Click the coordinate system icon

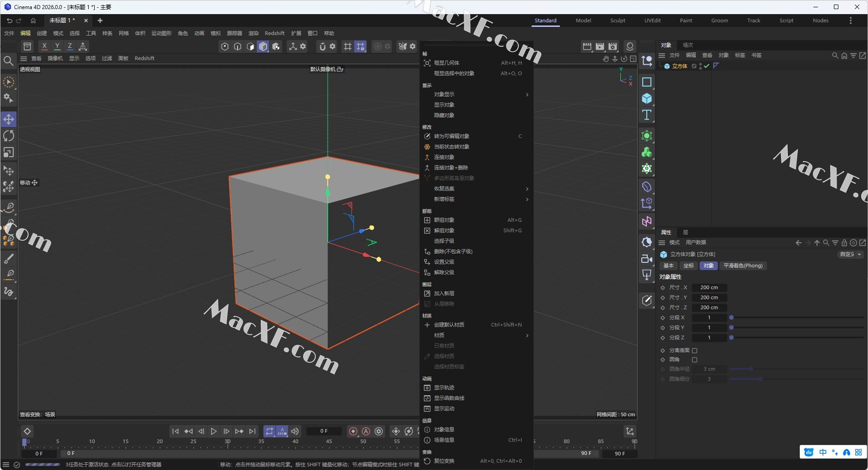coord(83,46)
